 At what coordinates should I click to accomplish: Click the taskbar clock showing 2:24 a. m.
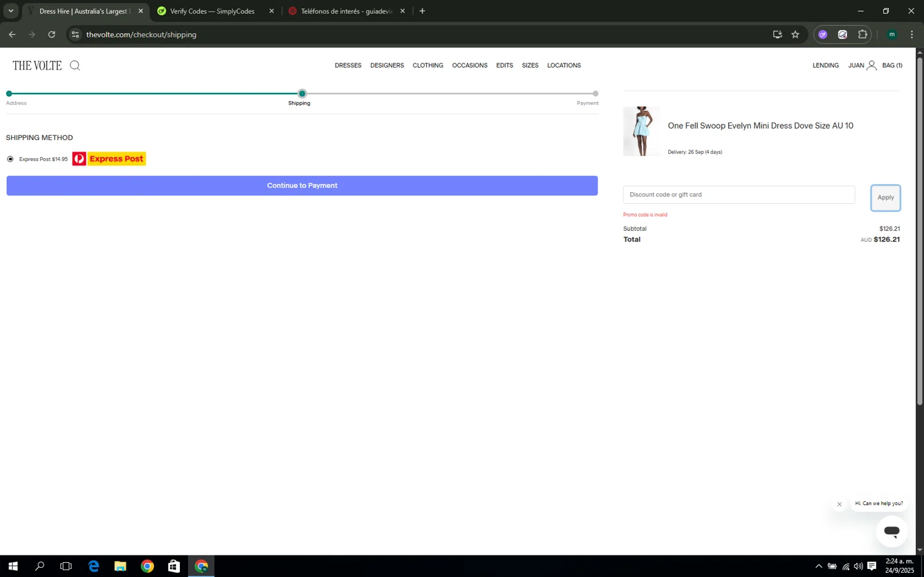click(899, 566)
